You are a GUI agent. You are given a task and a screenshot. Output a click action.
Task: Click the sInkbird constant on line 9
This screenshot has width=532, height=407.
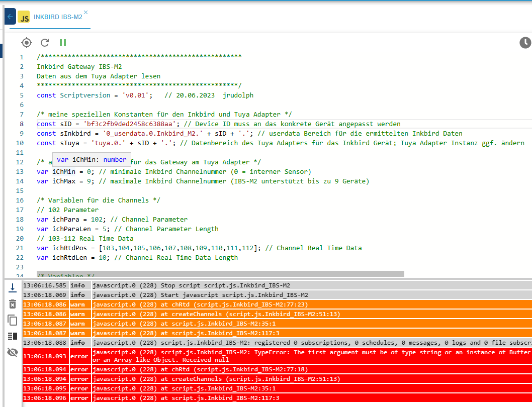click(75, 134)
